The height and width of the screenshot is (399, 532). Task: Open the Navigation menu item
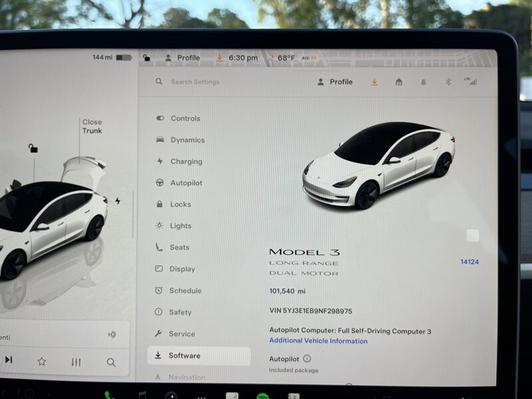coord(180,377)
